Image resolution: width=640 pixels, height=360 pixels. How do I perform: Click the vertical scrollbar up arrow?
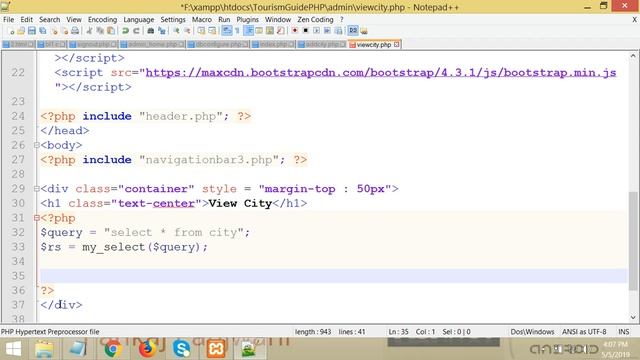click(633, 56)
